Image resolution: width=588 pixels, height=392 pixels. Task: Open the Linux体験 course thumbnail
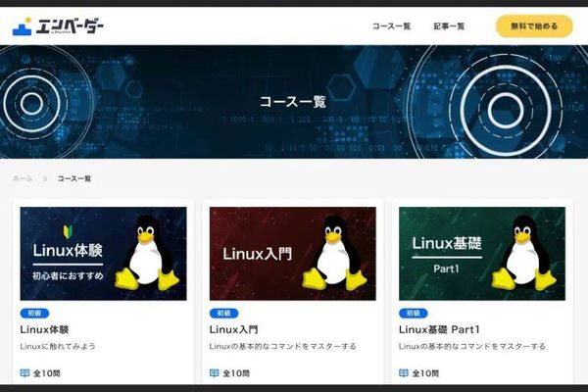(104, 254)
